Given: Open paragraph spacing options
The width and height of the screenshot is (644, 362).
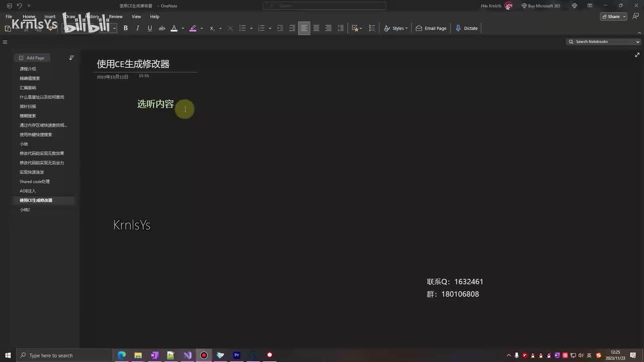Looking at the screenshot, I should click(x=341, y=28).
